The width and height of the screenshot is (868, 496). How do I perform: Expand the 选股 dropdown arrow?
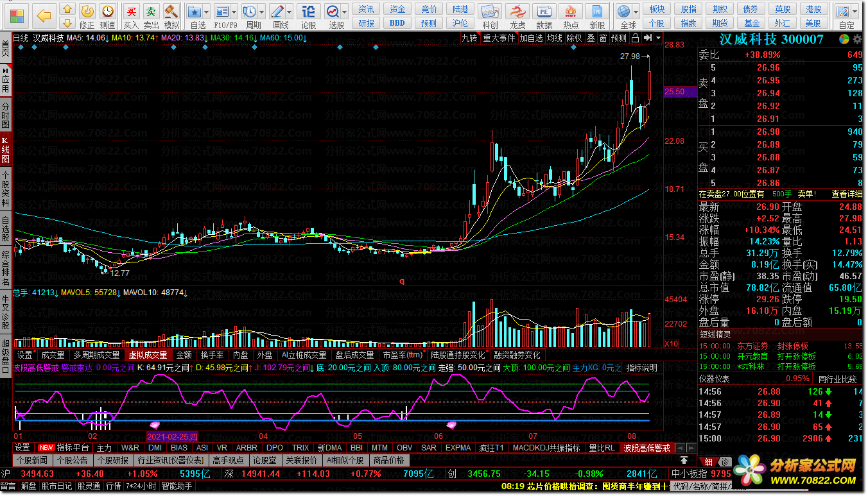pyautogui.click(x=345, y=12)
